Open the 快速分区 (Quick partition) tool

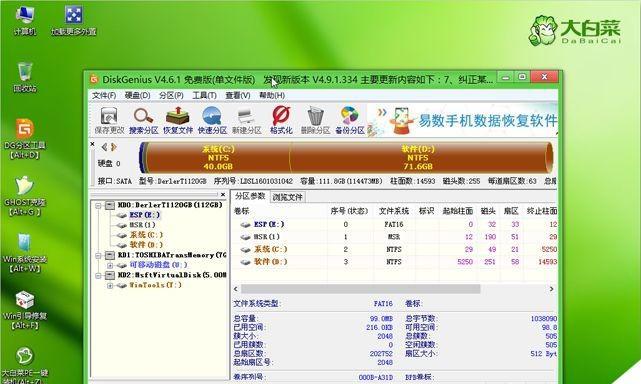pyautogui.click(x=212, y=120)
